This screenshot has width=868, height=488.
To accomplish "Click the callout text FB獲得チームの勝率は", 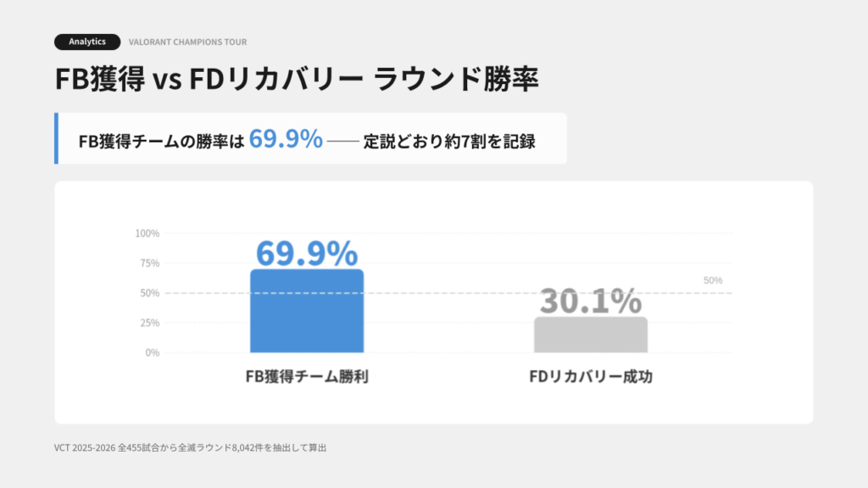I will [x=160, y=141].
